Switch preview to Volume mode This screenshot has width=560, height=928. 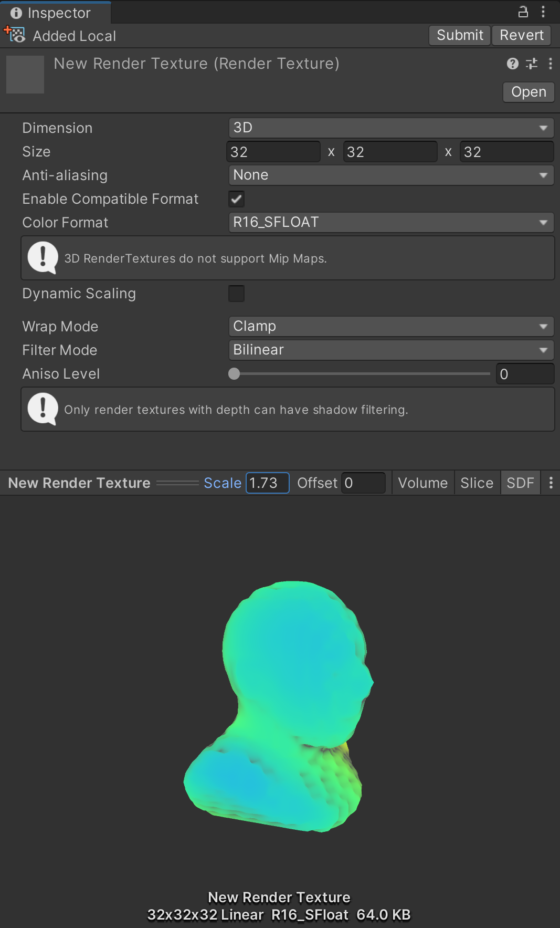click(x=422, y=483)
